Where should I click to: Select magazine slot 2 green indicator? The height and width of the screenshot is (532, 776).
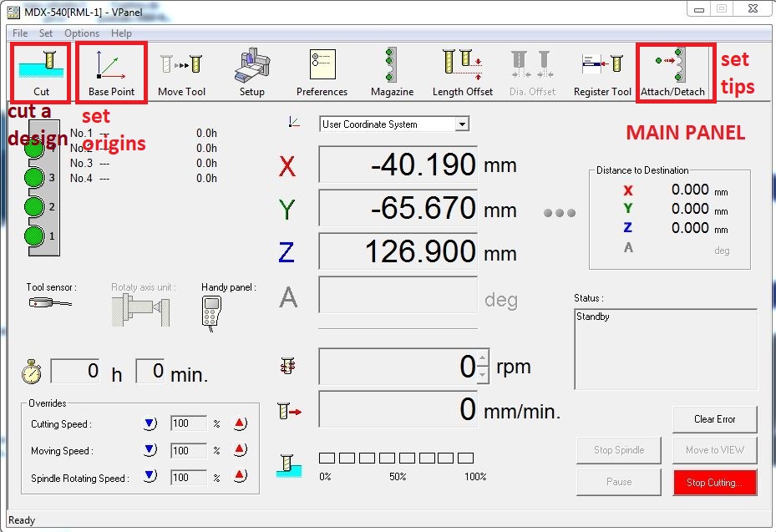34,207
